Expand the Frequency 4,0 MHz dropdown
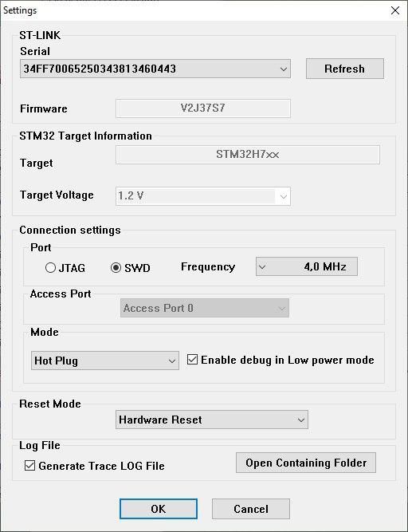Image resolution: width=408 pixels, height=532 pixels. point(306,266)
